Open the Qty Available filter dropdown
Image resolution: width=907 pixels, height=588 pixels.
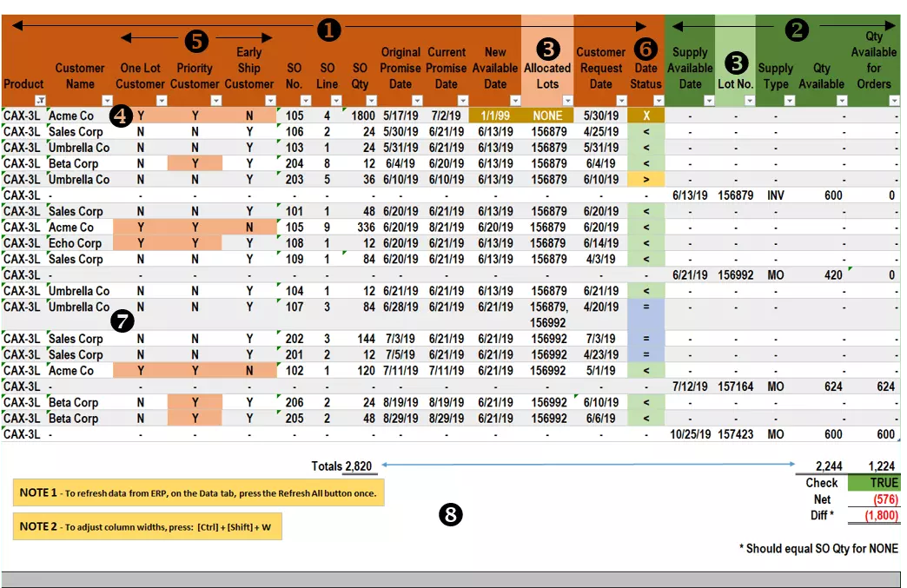coord(842,101)
